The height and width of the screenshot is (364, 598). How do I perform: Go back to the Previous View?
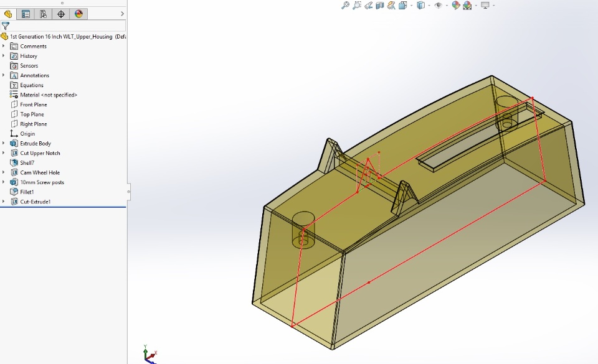click(x=368, y=6)
